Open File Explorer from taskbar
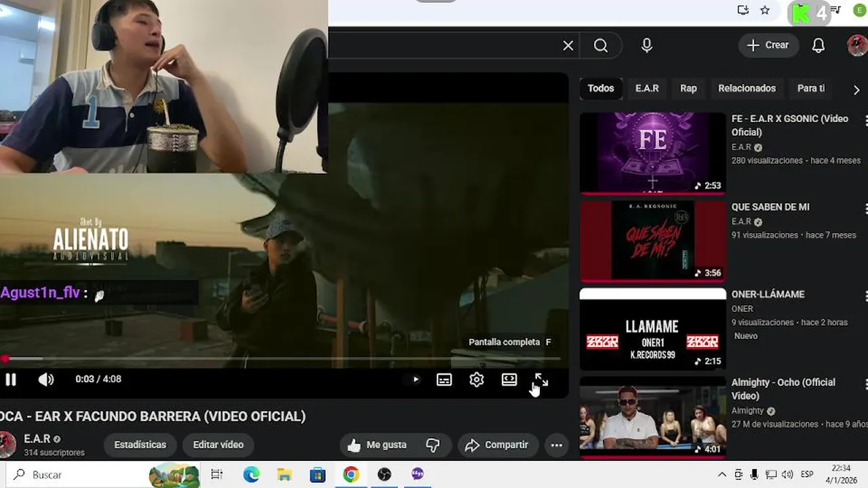 click(284, 474)
